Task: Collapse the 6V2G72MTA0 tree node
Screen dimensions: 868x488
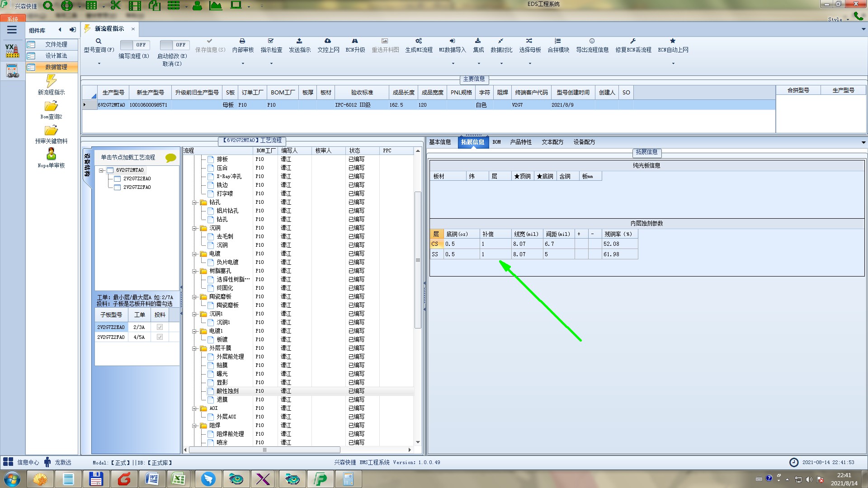Action: click(102, 170)
